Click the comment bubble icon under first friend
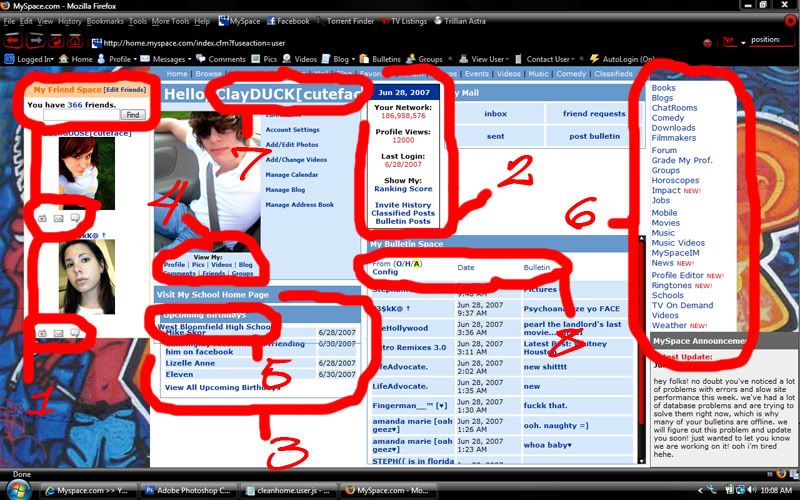 [x=75, y=218]
